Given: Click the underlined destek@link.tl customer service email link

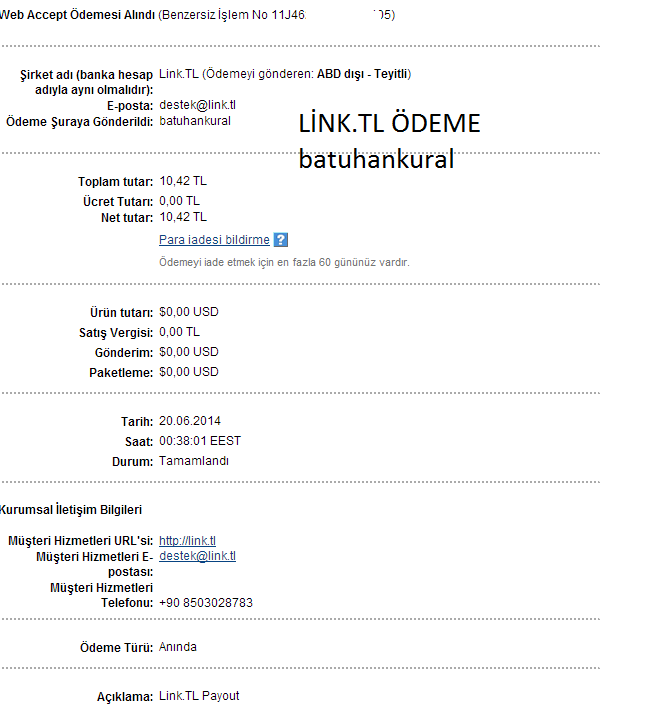Looking at the screenshot, I should 197,556.
